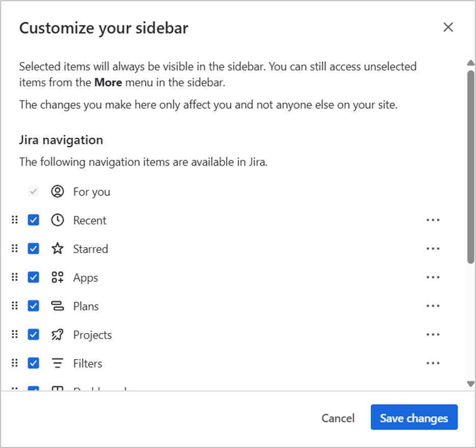The height and width of the screenshot is (448, 476).
Task: Close the Customize your sidebar dialog
Action: pos(448,27)
